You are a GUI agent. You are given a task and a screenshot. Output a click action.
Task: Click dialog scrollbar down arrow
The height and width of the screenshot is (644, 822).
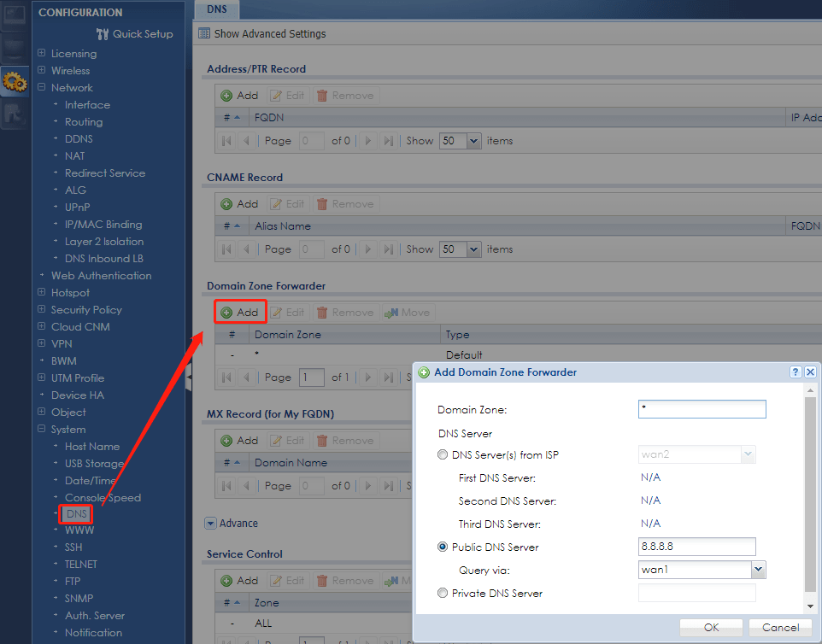pyautogui.click(x=811, y=606)
